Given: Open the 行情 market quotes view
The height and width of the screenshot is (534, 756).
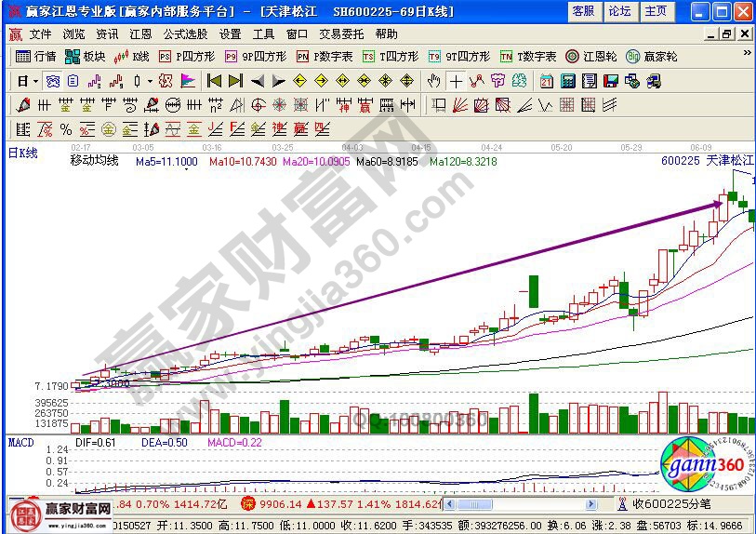Looking at the screenshot, I should 37,56.
